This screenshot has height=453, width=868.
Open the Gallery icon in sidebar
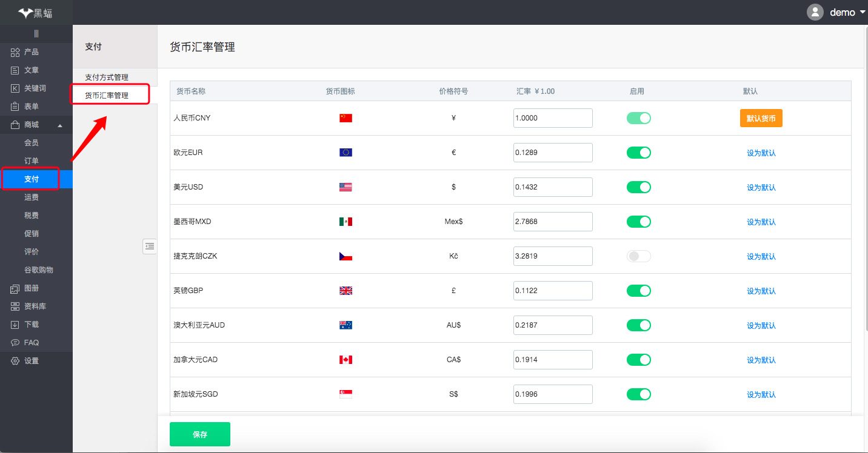click(x=15, y=288)
